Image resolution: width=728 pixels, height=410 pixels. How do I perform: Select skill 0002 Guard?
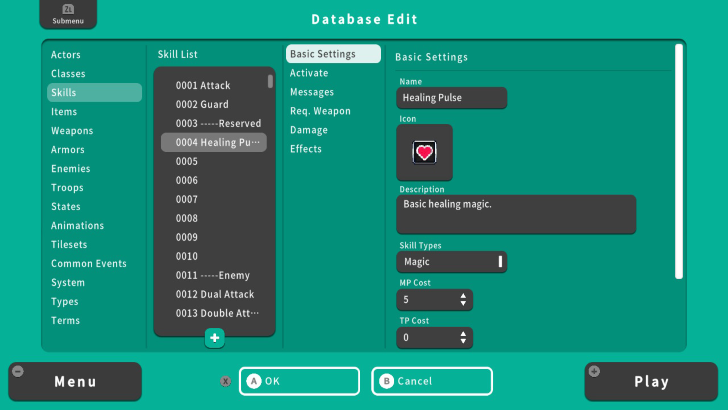pyautogui.click(x=214, y=104)
